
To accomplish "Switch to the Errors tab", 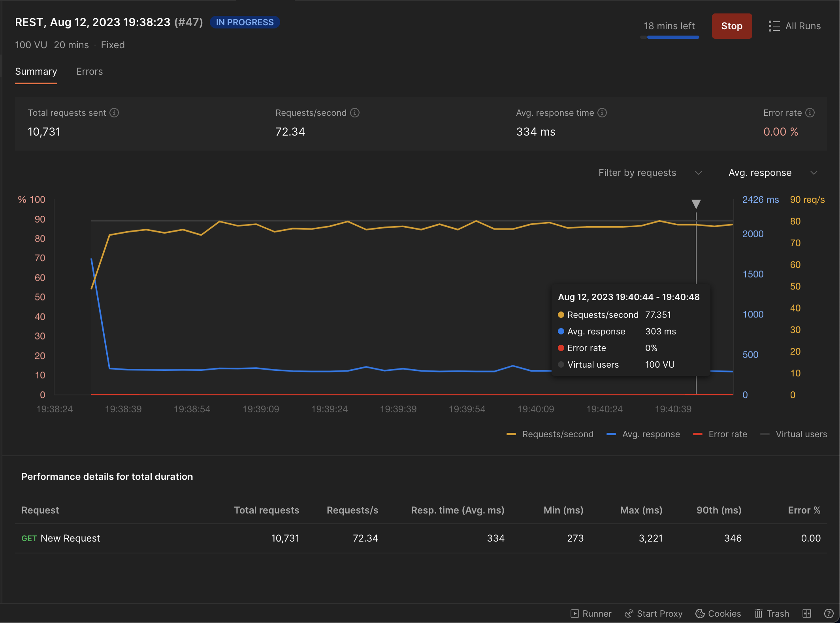I will coord(89,72).
